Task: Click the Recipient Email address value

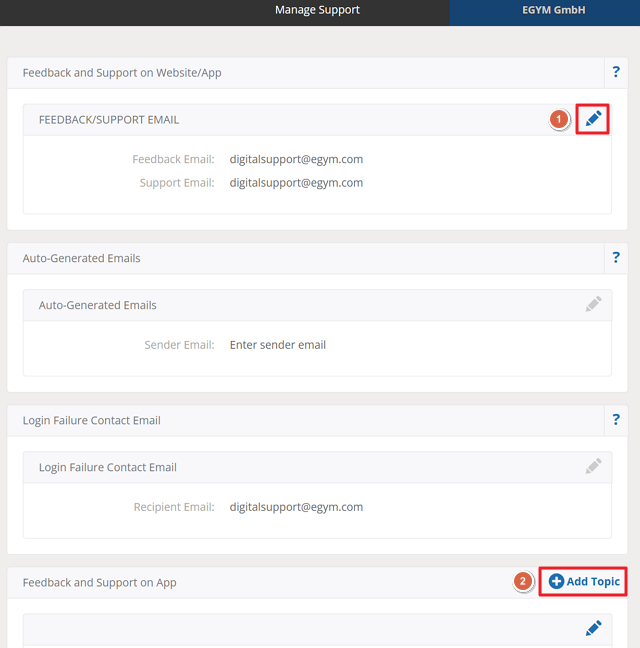Action: tap(296, 507)
